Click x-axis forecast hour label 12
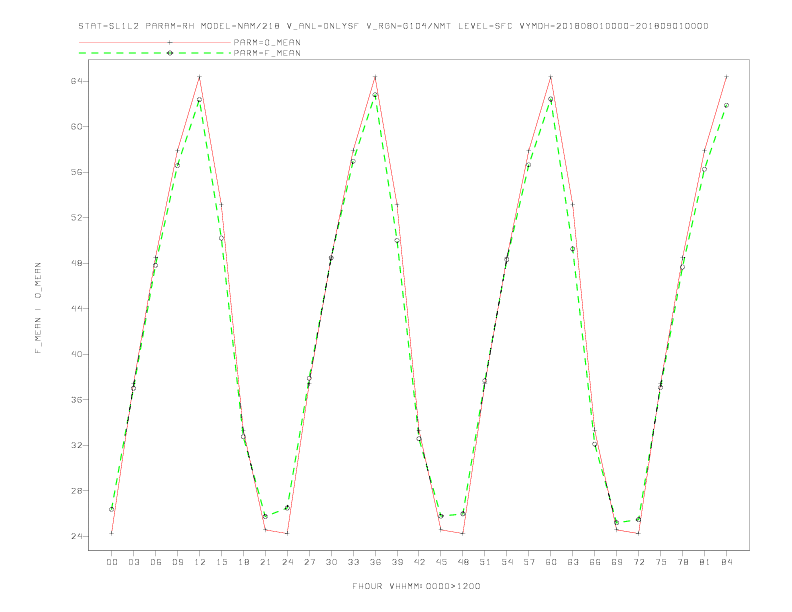Image resolution: width=792 pixels, height=612 pixels. [x=200, y=562]
